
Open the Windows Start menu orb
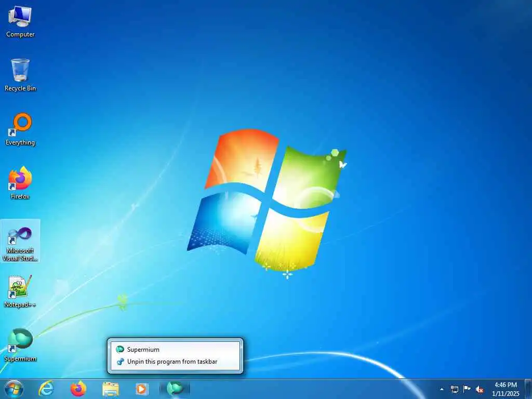pyautogui.click(x=14, y=389)
